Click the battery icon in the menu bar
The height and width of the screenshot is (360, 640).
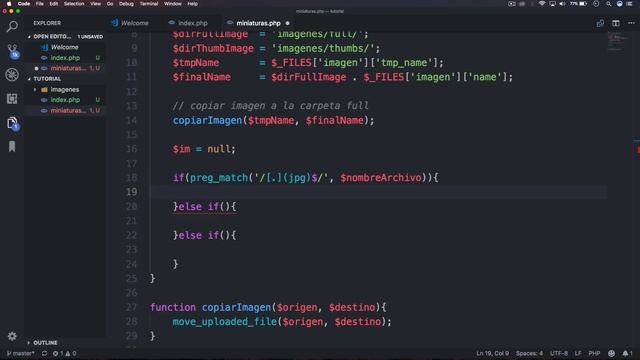click(583, 4)
